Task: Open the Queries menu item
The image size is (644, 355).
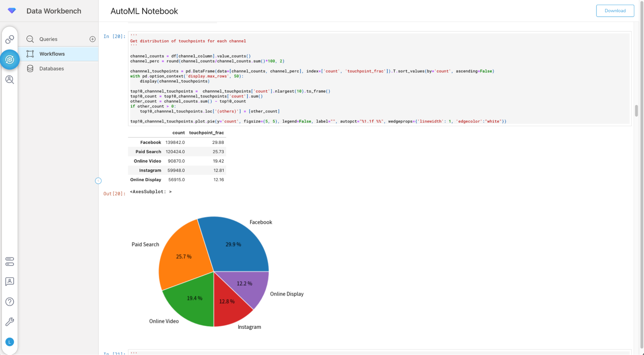Action: pyautogui.click(x=48, y=39)
